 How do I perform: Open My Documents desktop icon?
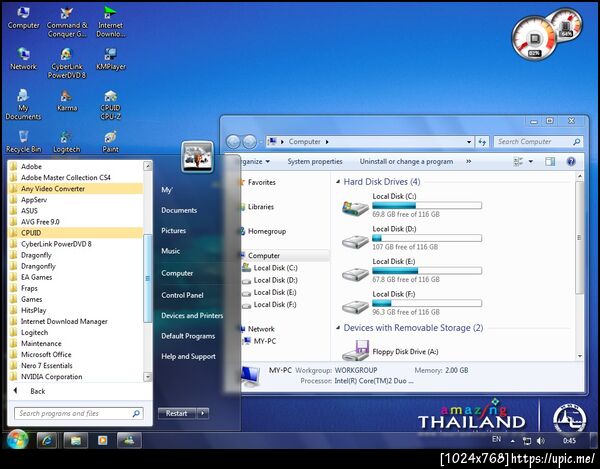pyautogui.click(x=23, y=104)
